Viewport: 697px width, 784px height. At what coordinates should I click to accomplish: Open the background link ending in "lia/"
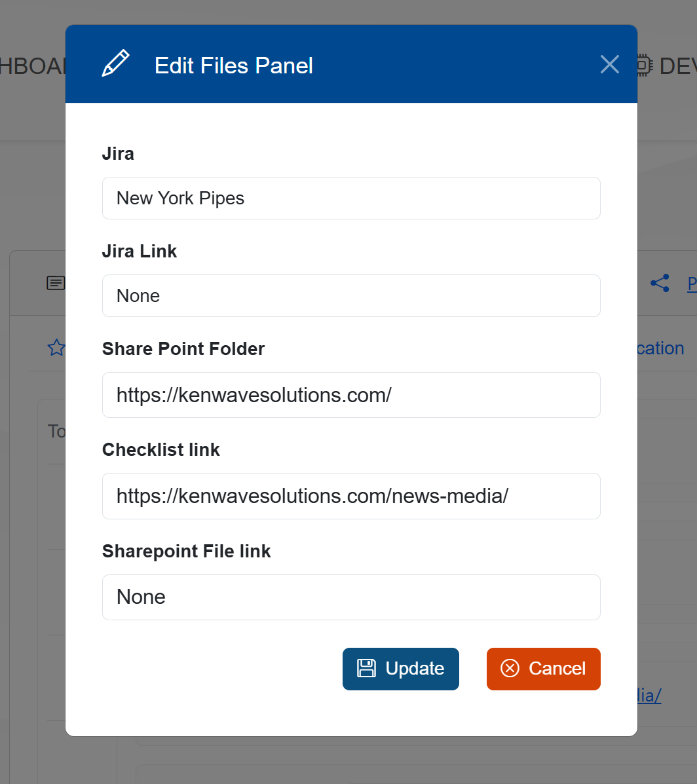649,695
